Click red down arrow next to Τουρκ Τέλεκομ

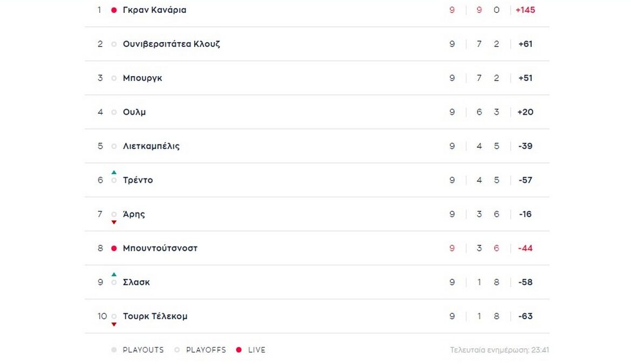click(114, 324)
